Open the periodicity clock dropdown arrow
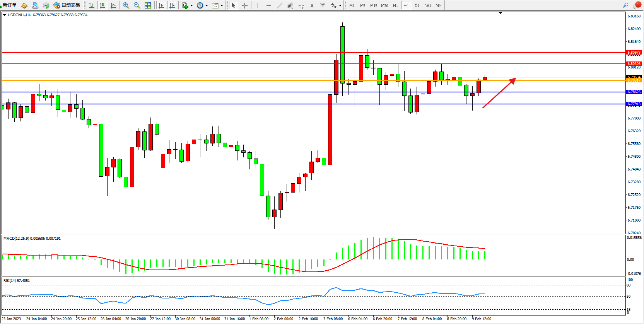The image size is (644, 324). point(207,5)
